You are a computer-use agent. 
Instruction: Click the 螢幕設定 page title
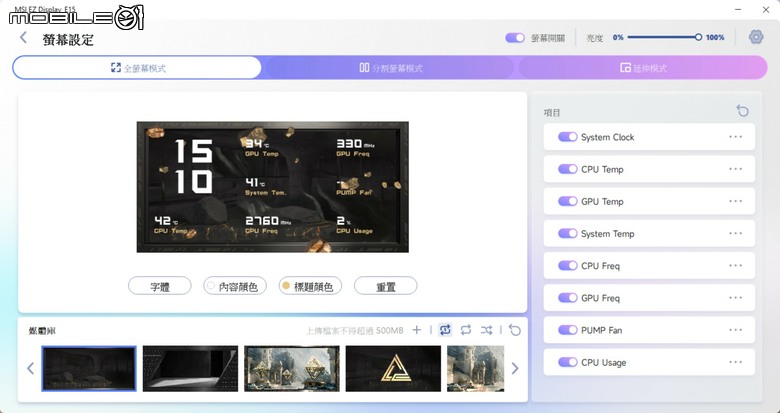(68, 40)
